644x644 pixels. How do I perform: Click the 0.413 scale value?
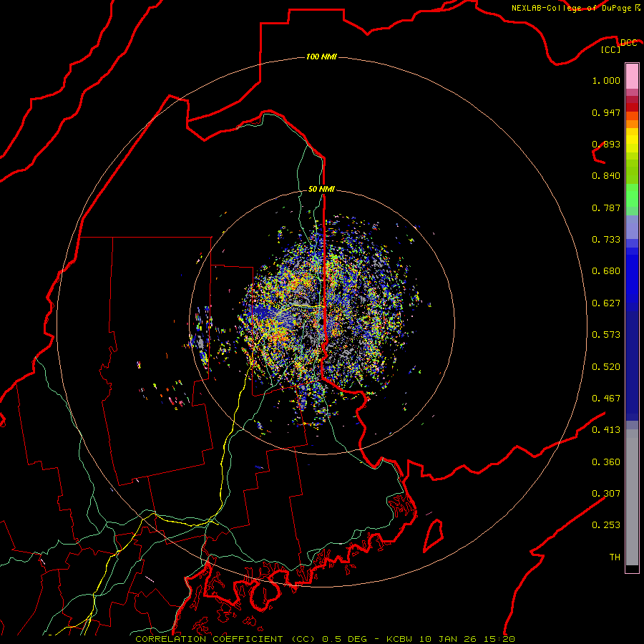click(606, 430)
